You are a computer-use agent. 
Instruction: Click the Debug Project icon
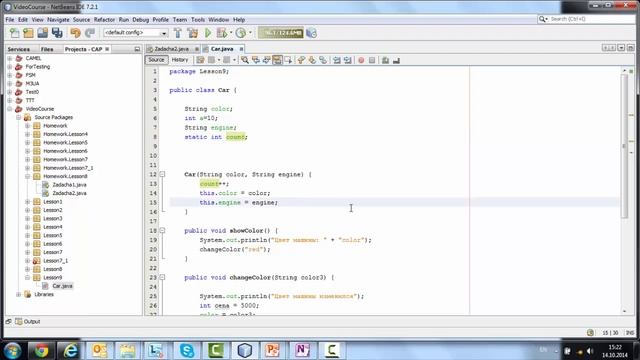[222, 33]
